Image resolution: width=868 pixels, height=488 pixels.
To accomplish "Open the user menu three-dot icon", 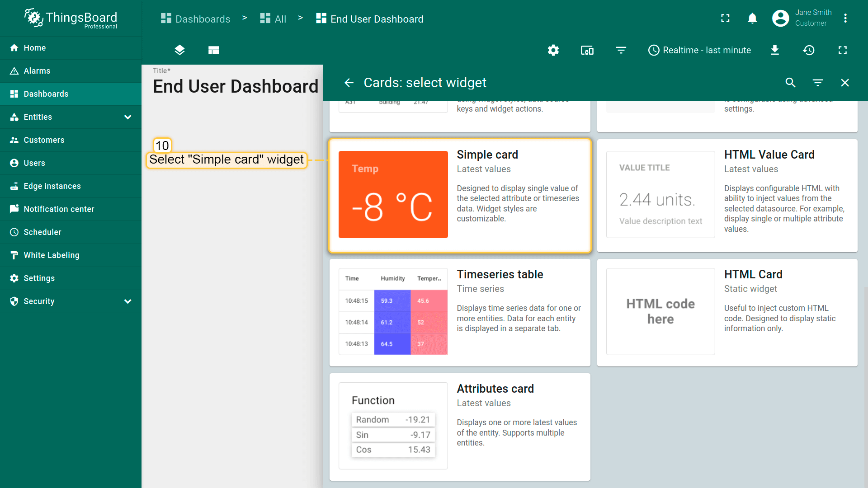I will 845,19.
